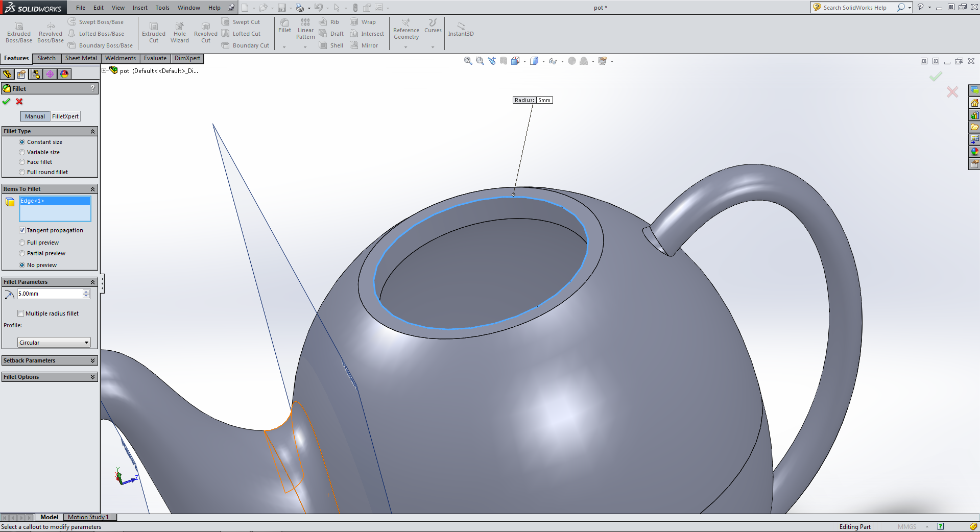Collapse the Items To Fillet section
The width and height of the screenshot is (980, 532).
(x=92, y=189)
